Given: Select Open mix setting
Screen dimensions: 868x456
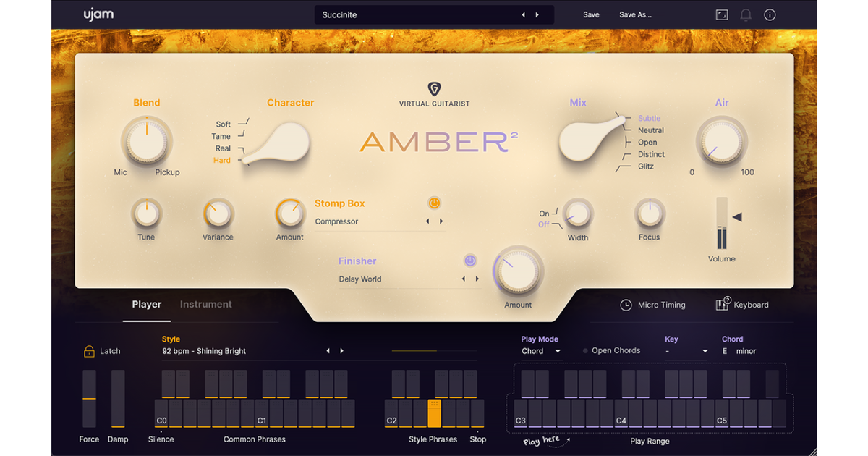Looking at the screenshot, I should click(x=647, y=143).
